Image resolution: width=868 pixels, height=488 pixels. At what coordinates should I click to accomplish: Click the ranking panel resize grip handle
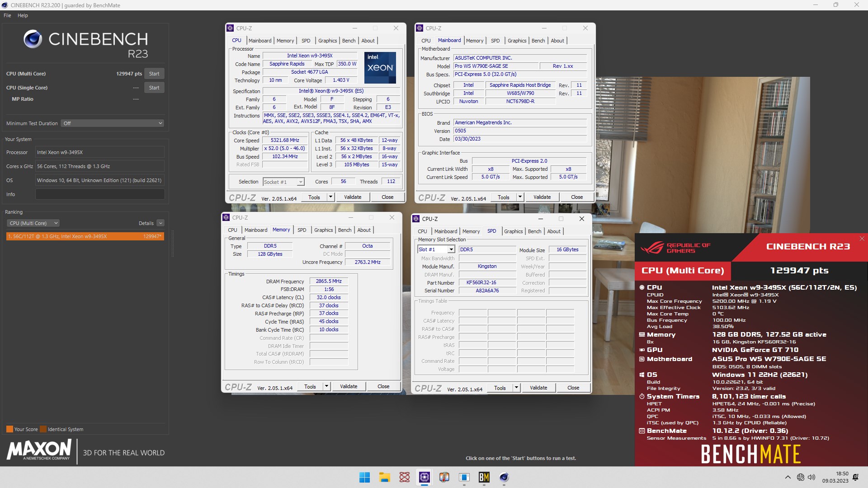click(x=172, y=244)
